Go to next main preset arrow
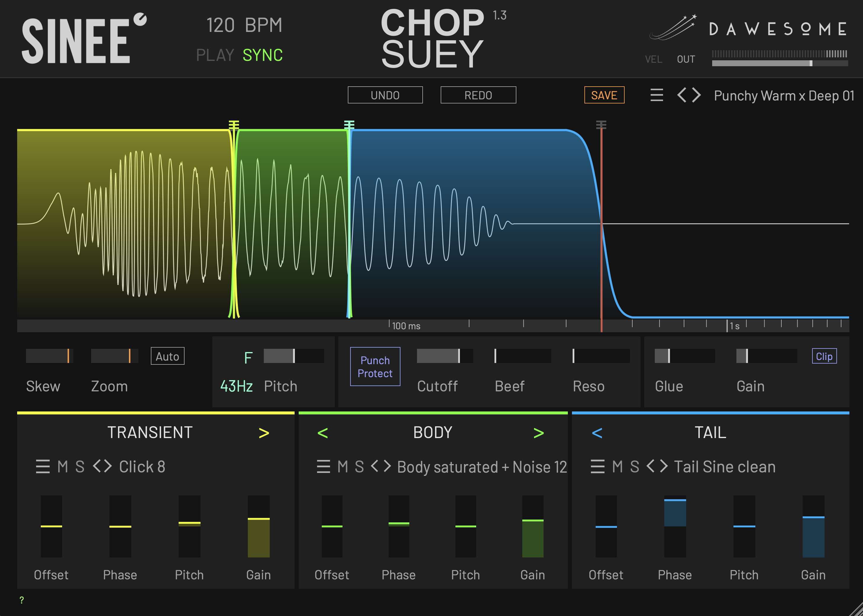 (x=696, y=95)
